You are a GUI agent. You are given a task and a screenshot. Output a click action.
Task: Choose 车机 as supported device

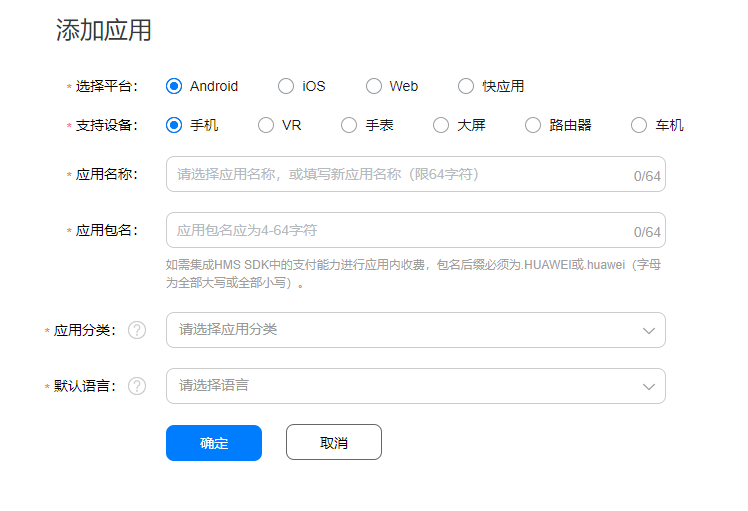(x=639, y=125)
